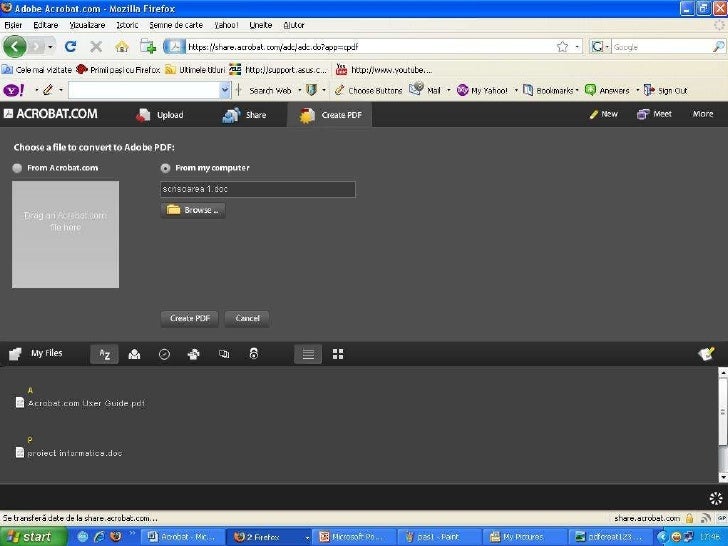Click the file-type filter icon
The height and width of the screenshot is (546, 728).
[x=224, y=354]
